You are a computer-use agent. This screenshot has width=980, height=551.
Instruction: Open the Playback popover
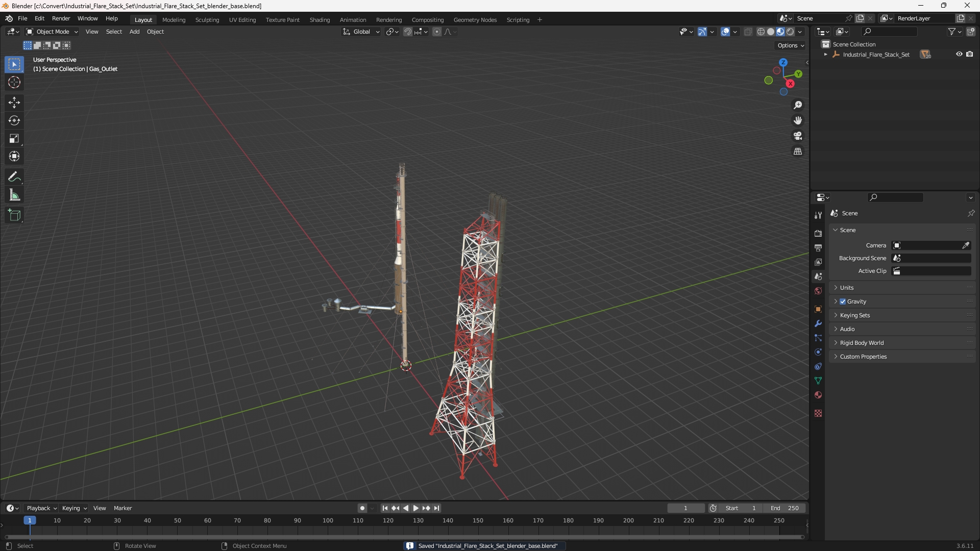[x=41, y=508]
